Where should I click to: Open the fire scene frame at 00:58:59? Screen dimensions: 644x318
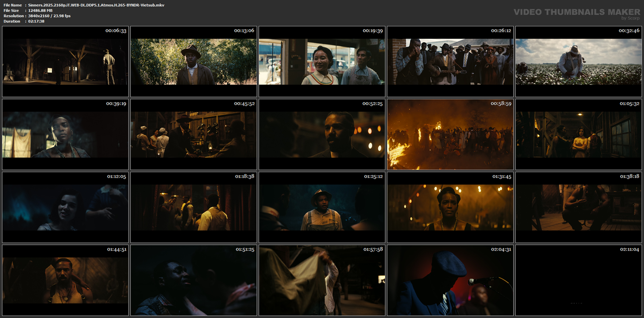[450, 134]
